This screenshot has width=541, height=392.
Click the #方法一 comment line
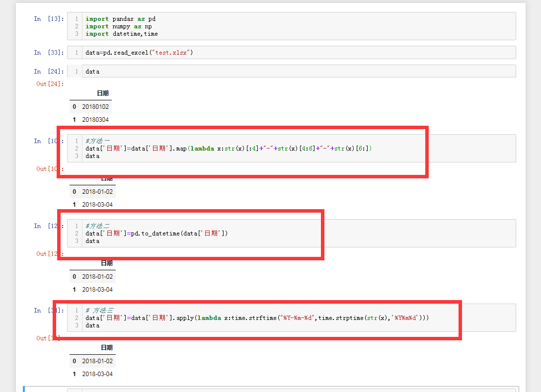pyautogui.click(x=98, y=141)
